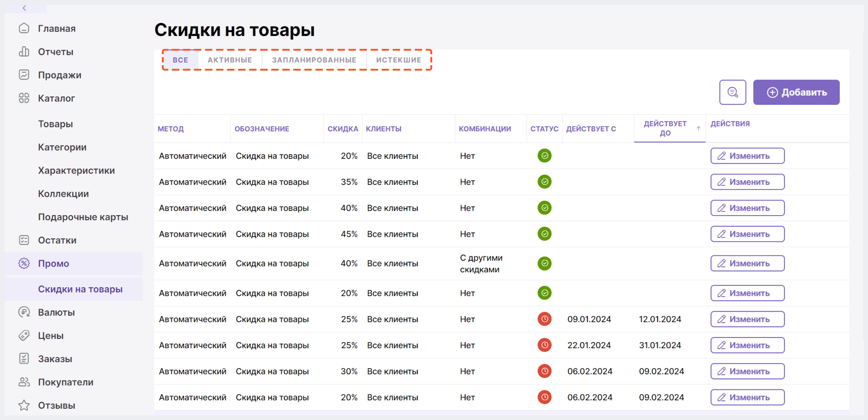Click Изменить for 30% discount row
Viewport: 868px width, 420px height.
(x=747, y=371)
